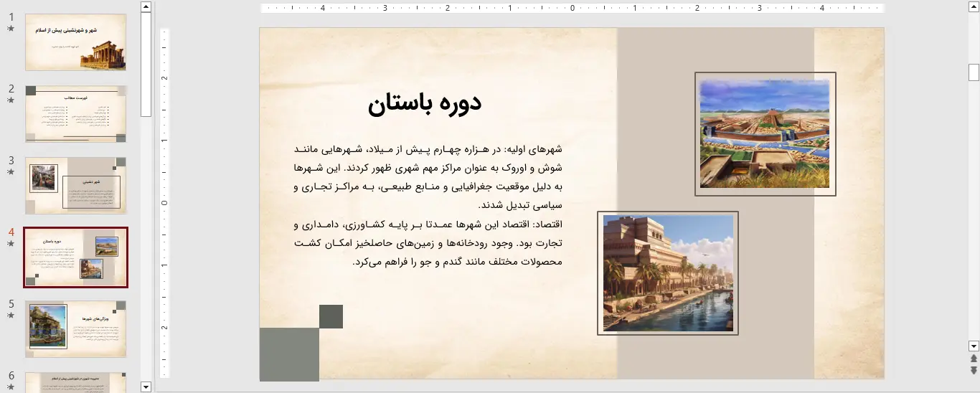
Task: Click the thumbnail panel scroll up arrow
Action: click(146, 6)
